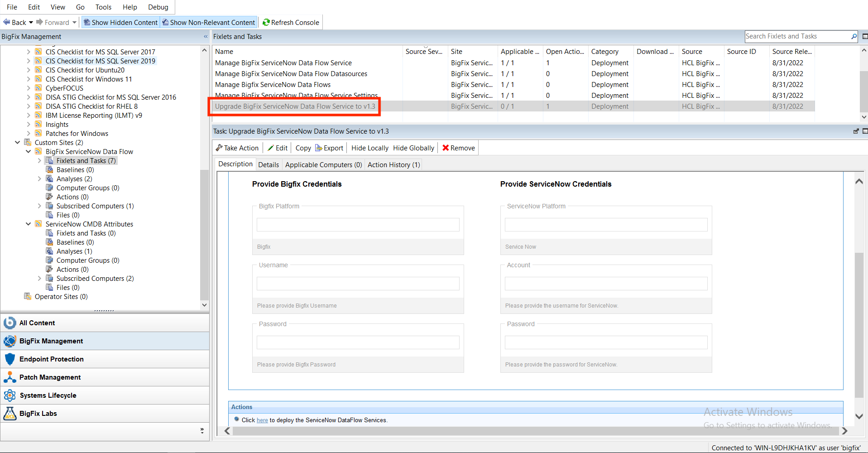Open the Endpoint Protection domain
This screenshot has height=453, width=868.
pyautogui.click(x=105, y=359)
